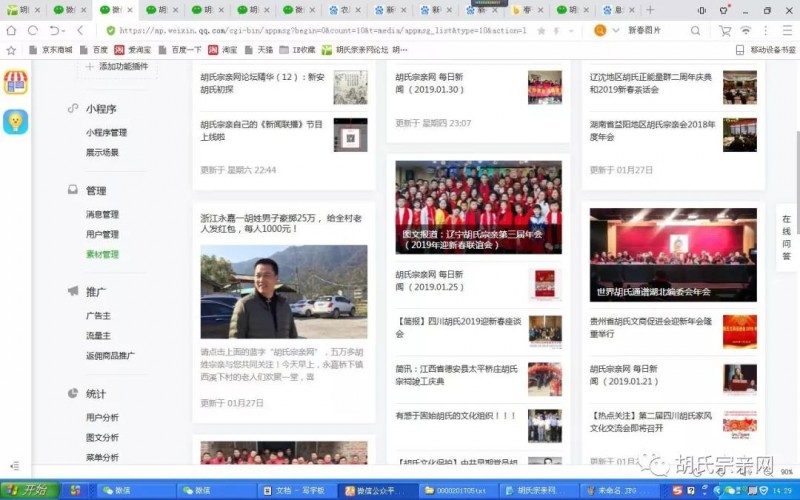This screenshot has height=500, width=800.
Task: Open the IE收藏 bookmark folder
Action: pyautogui.click(x=297, y=50)
